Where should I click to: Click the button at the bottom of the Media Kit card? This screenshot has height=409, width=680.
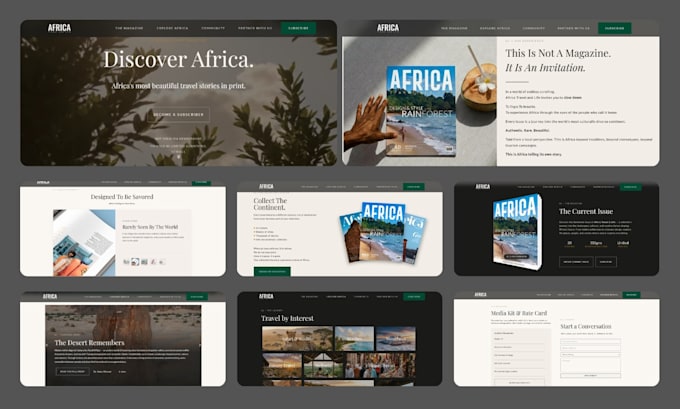tap(519, 383)
